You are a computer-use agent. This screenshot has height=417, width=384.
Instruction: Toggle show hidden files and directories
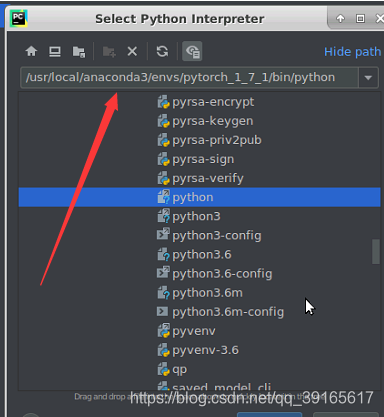pos(192,51)
